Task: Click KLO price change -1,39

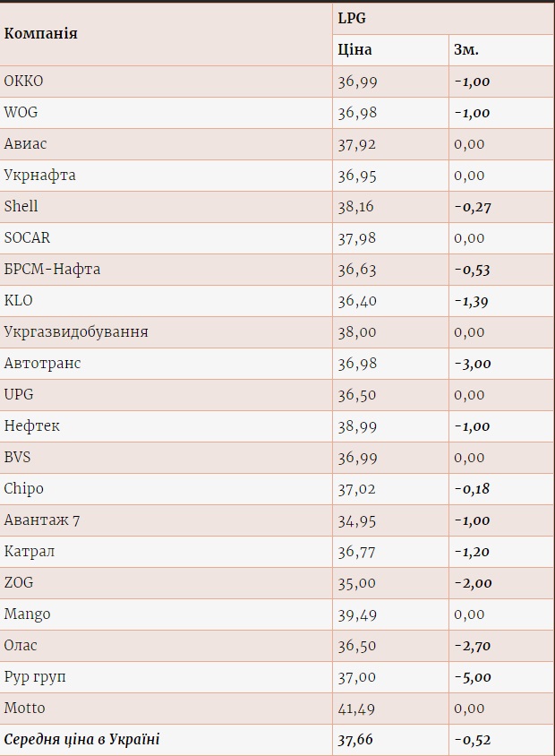Action: [471, 301]
